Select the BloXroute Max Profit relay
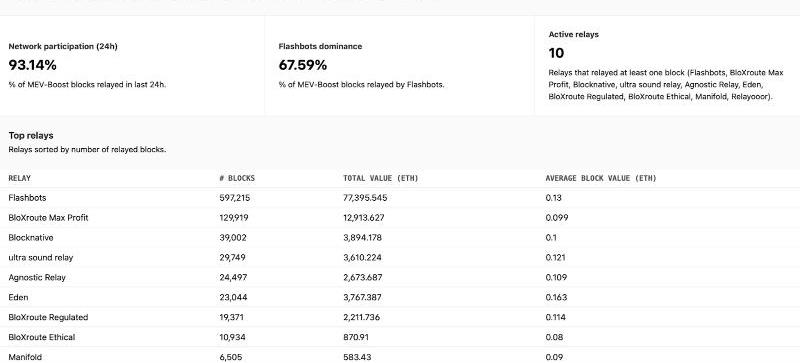 (x=48, y=217)
